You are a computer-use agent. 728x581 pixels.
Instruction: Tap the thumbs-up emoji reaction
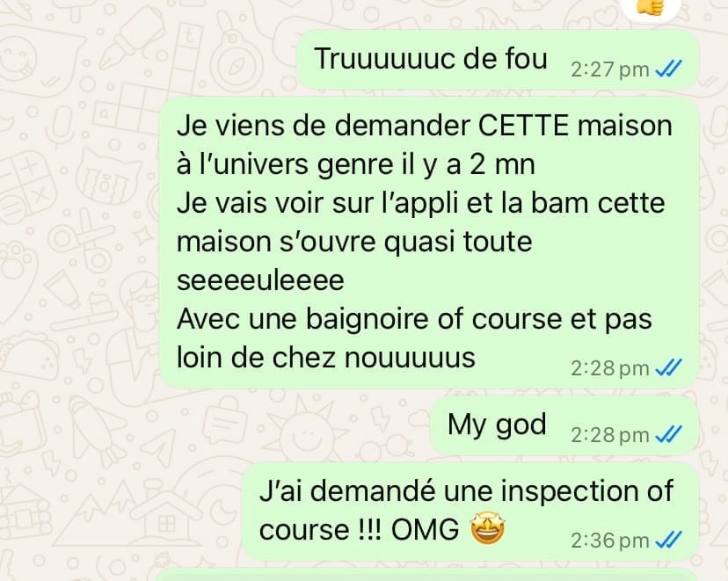point(650,9)
